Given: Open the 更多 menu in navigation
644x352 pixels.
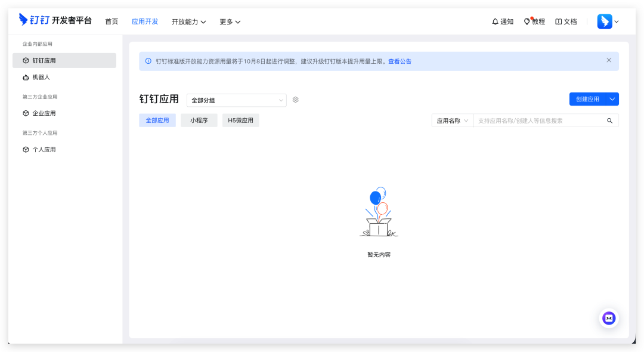Looking at the screenshot, I should (x=230, y=21).
